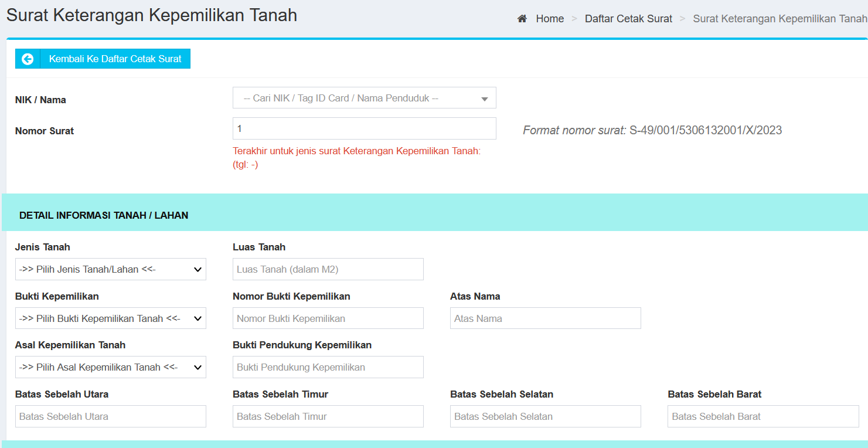Image resolution: width=868 pixels, height=448 pixels.
Task: Click the back arrow icon on the blue button
Action: pos(27,59)
